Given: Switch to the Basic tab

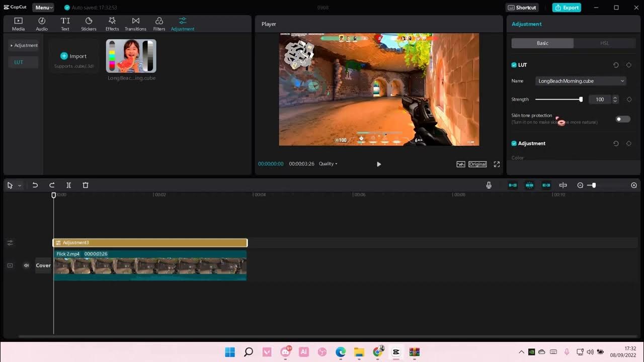Looking at the screenshot, I should (x=542, y=43).
